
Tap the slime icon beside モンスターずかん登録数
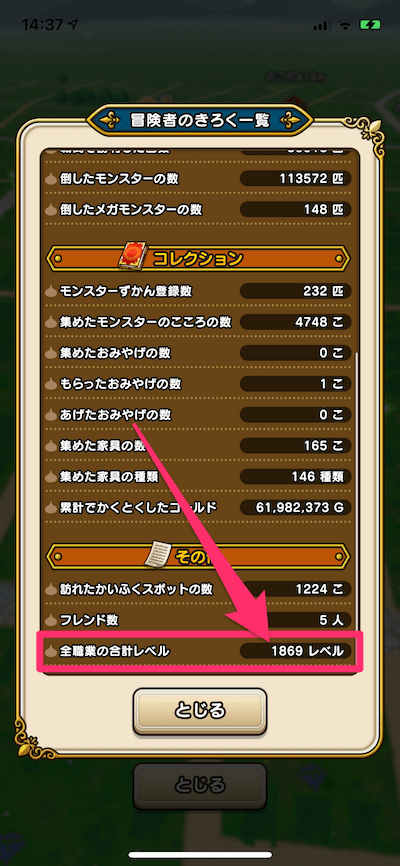click(x=51, y=291)
